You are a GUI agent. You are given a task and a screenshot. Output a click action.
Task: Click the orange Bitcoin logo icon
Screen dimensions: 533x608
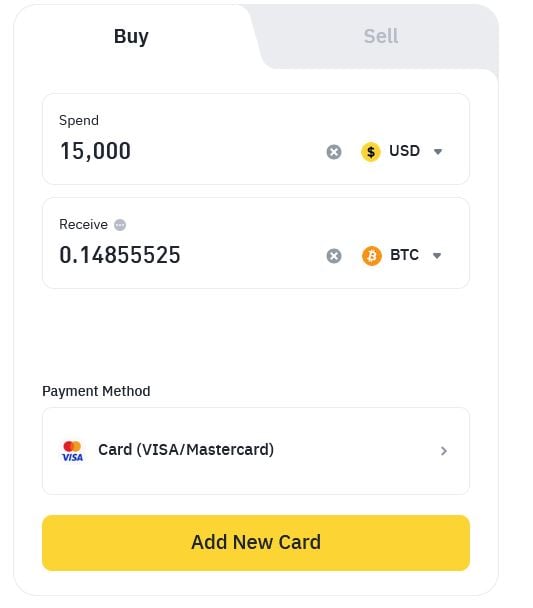tap(372, 256)
